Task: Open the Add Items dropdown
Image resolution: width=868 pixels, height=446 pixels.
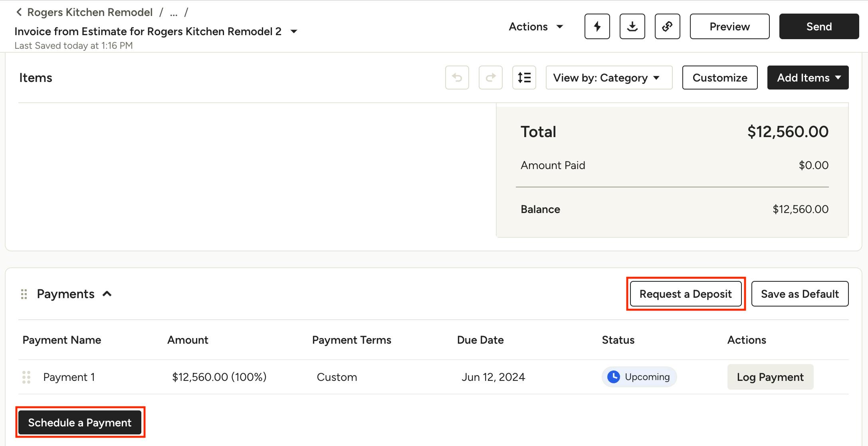Action: click(x=807, y=78)
